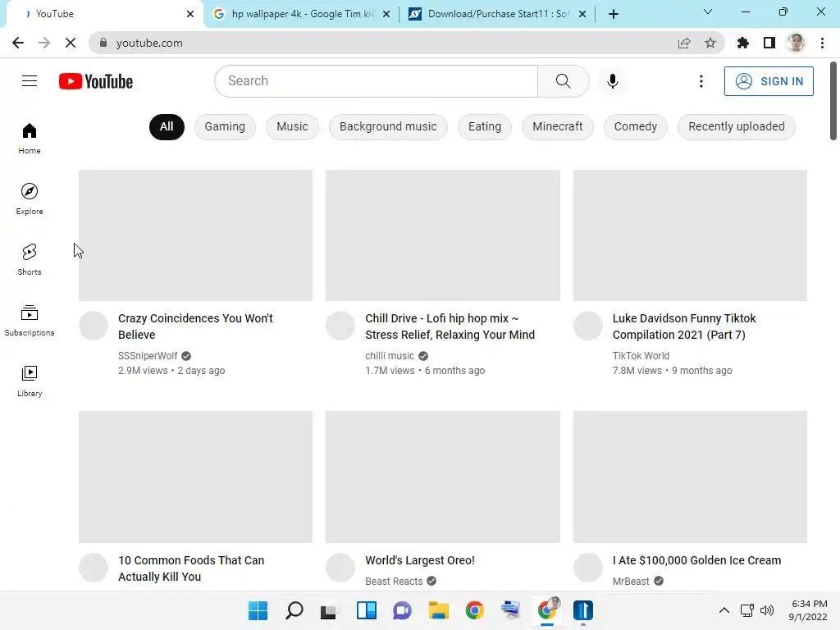
Task: Open Widgets from the taskbar
Action: [x=367, y=610]
